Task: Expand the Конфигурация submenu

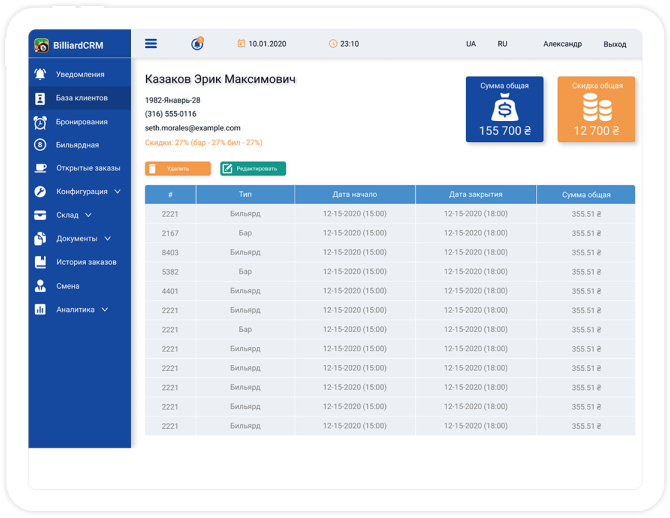Action: [117, 191]
